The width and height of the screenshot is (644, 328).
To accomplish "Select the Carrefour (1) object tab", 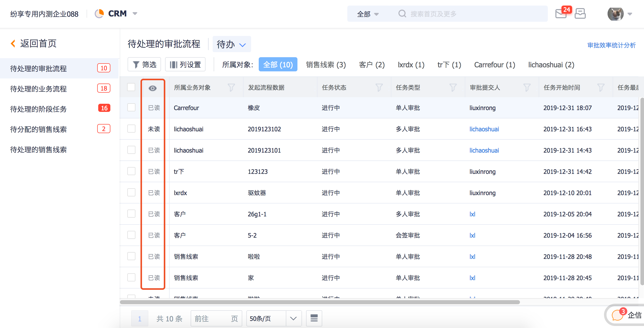I will point(495,65).
